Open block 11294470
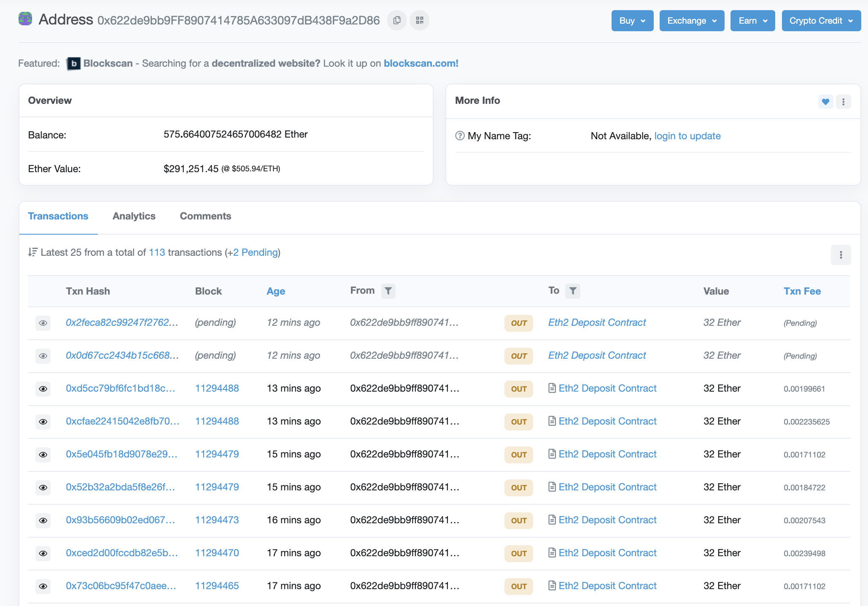This screenshot has height=606, width=868. click(x=217, y=553)
